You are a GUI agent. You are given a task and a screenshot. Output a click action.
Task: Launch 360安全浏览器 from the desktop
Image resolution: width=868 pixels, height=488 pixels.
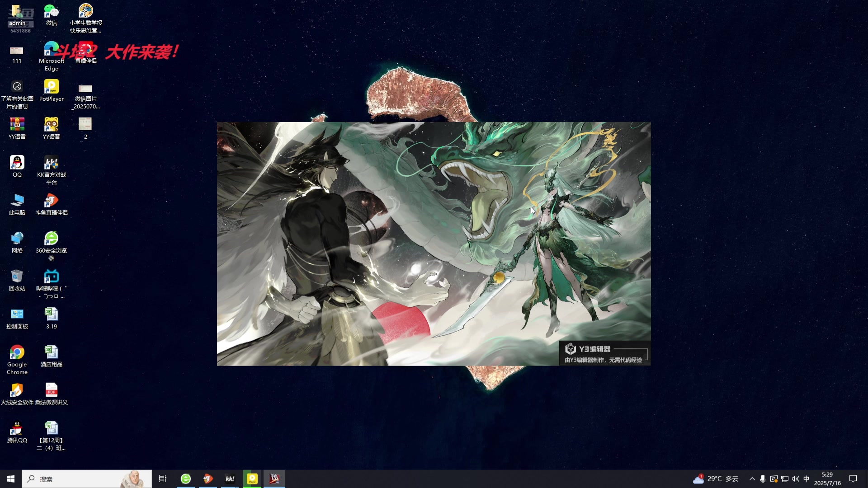tap(52, 246)
